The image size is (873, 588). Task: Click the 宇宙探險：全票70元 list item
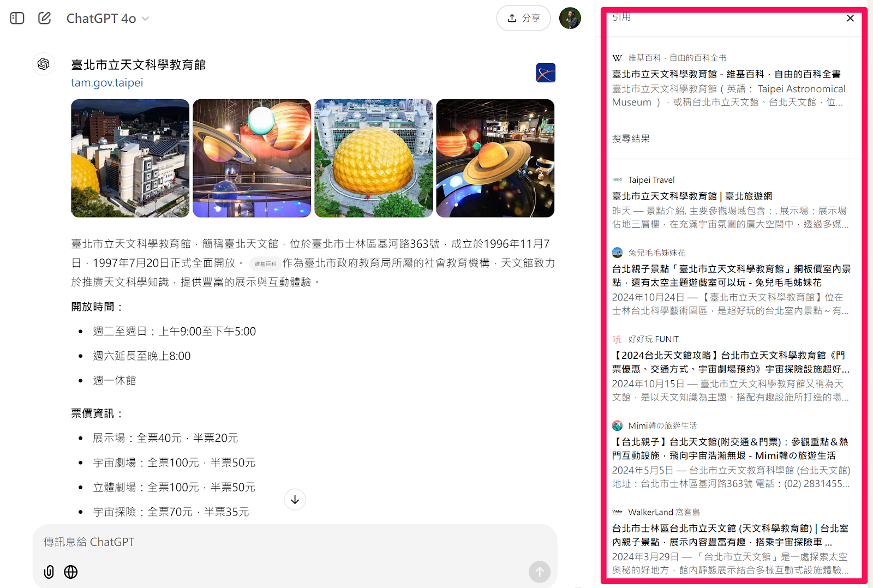(x=171, y=512)
